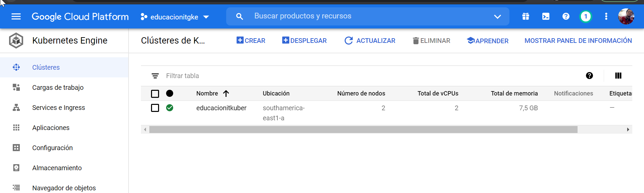Image resolution: width=644 pixels, height=193 pixels.
Task: Click the southamerica-east1-a location cell
Action: (x=284, y=113)
